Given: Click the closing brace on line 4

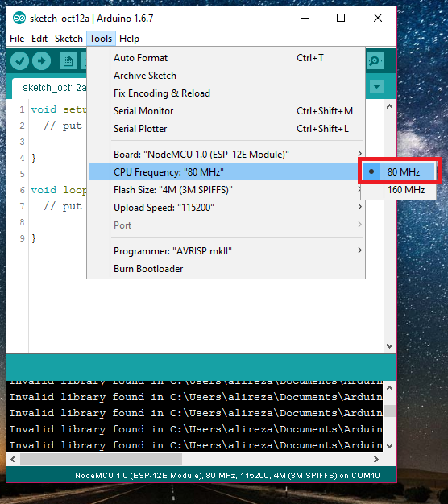Looking at the screenshot, I should point(34,158).
